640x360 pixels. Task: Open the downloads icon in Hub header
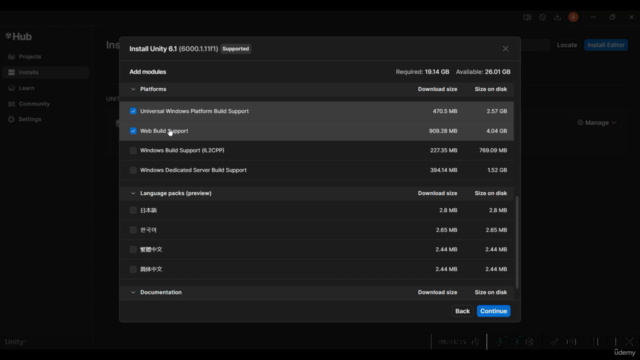click(x=557, y=17)
